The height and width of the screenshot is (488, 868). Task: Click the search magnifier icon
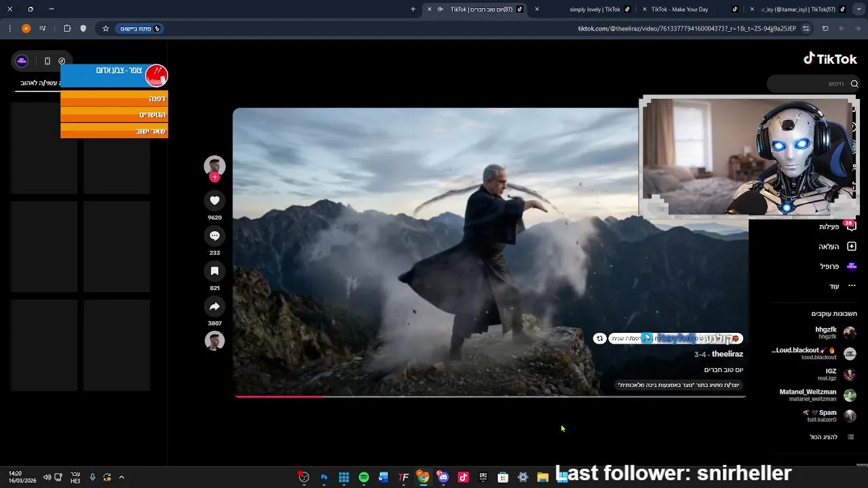pyautogui.click(x=854, y=84)
